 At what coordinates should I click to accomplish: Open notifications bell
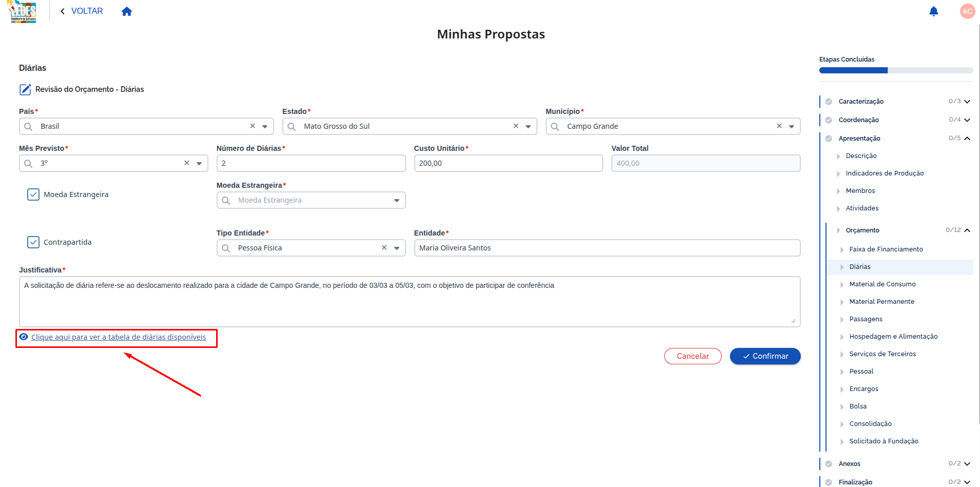point(934,11)
